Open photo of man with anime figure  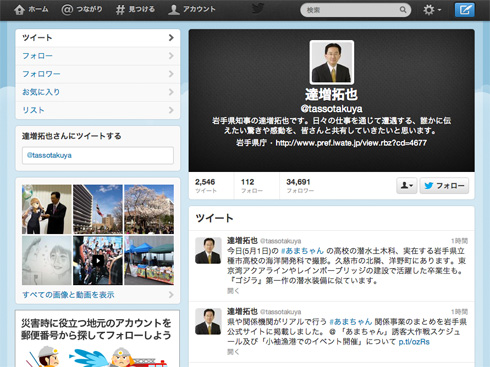click(47, 209)
